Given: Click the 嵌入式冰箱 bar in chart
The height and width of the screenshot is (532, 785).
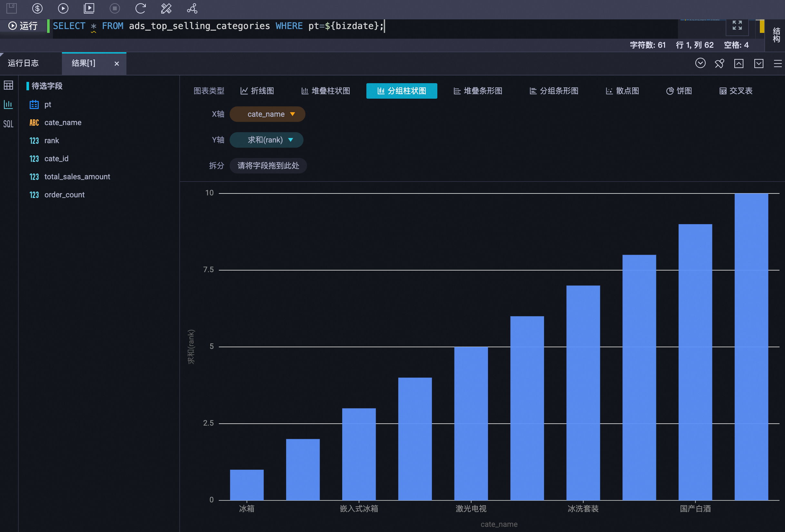Looking at the screenshot, I should (x=359, y=454).
